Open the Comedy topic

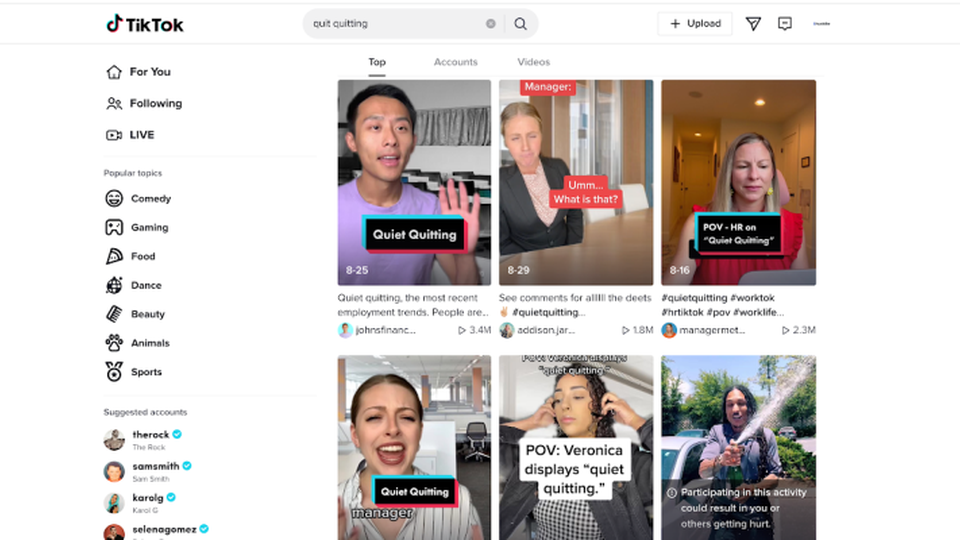tap(151, 198)
